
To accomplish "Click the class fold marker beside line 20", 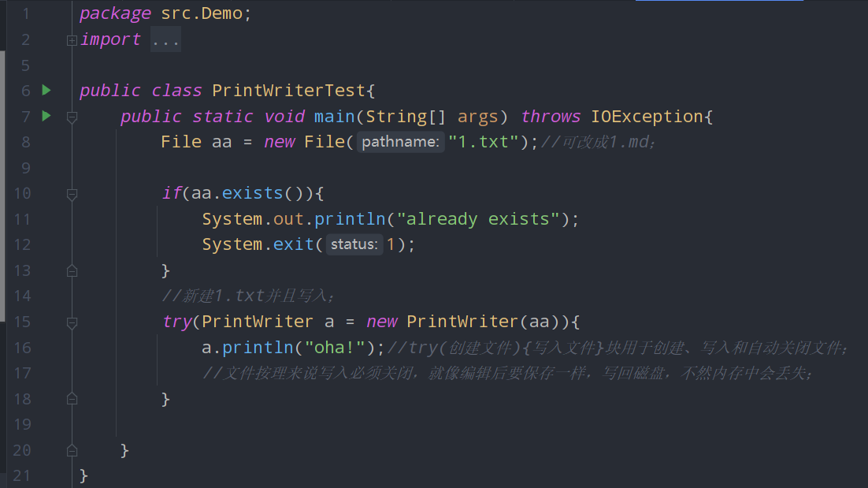I will [x=72, y=450].
